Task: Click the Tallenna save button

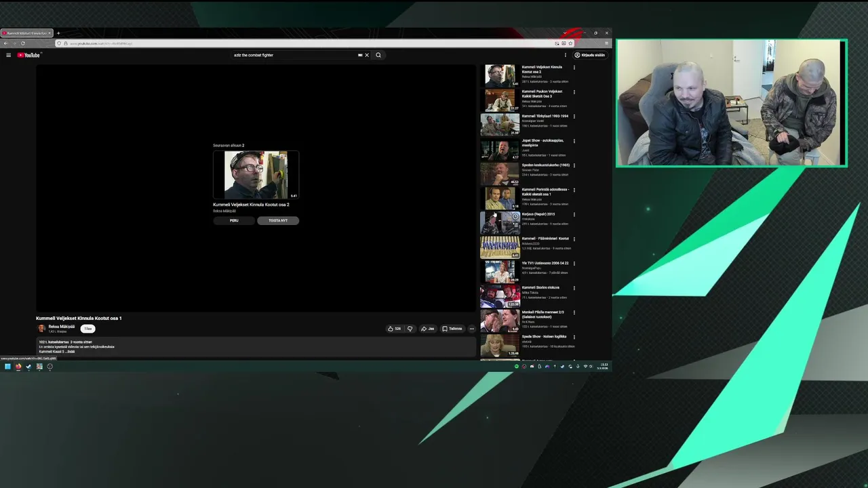Action: tap(452, 329)
